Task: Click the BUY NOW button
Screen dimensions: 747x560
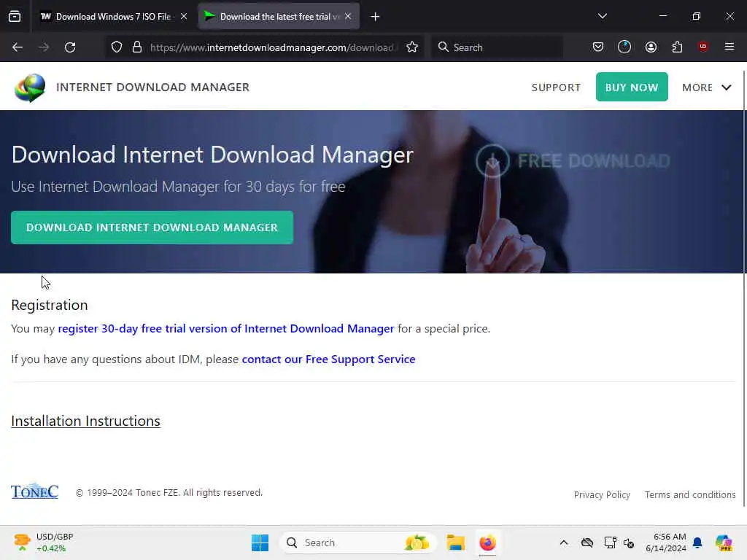Action: (x=632, y=87)
